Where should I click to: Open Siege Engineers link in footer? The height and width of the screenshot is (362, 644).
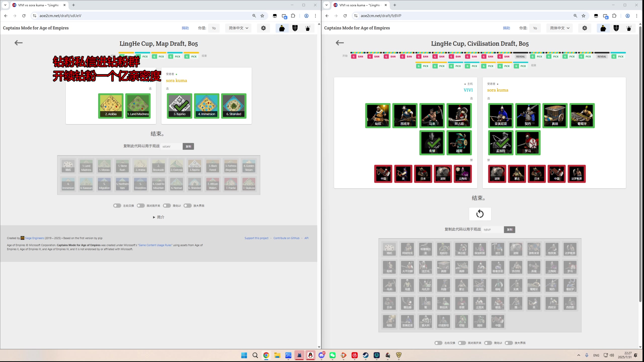[34, 238]
